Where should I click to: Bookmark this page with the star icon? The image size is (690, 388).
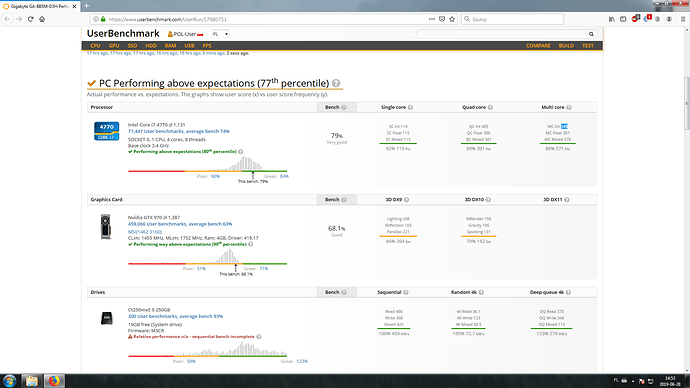click(x=452, y=19)
